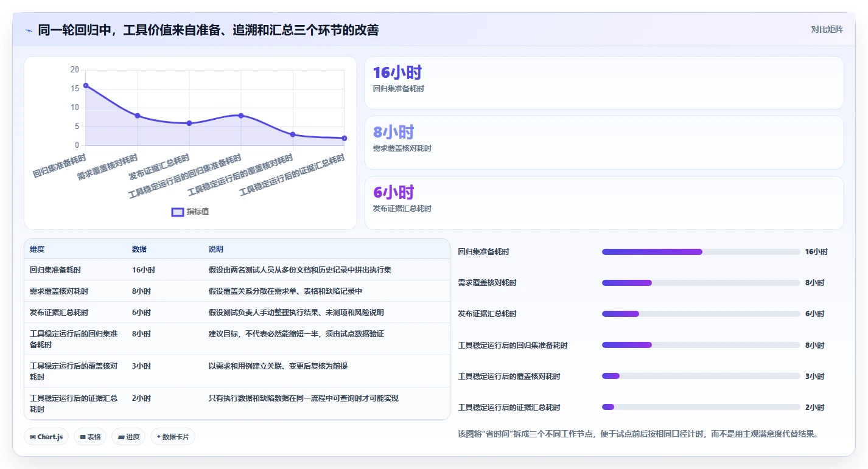The width and height of the screenshot is (868, 469).
Task: Click the footnote text starting with 该图将
Action: pyautogui.click(x=638, y=434)
